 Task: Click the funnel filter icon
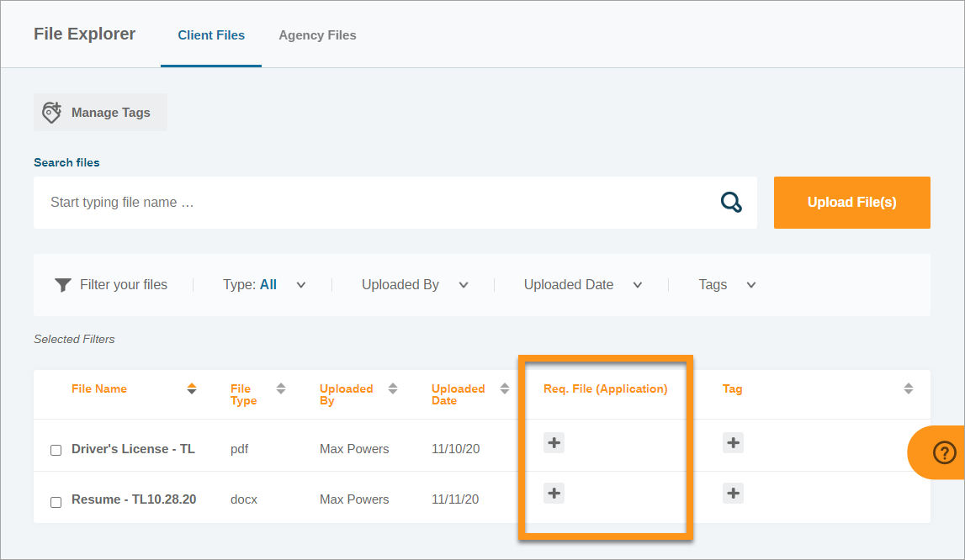[x=63, y=285]
